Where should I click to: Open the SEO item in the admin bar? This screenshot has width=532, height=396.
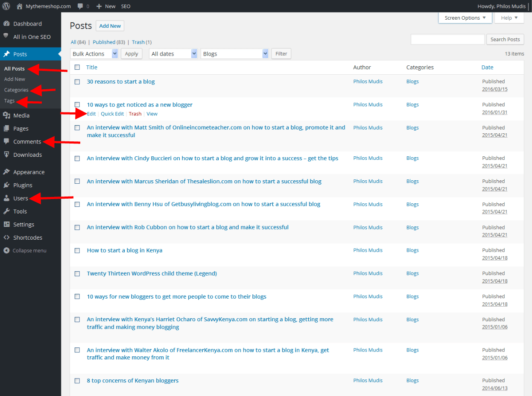(126, 6)
